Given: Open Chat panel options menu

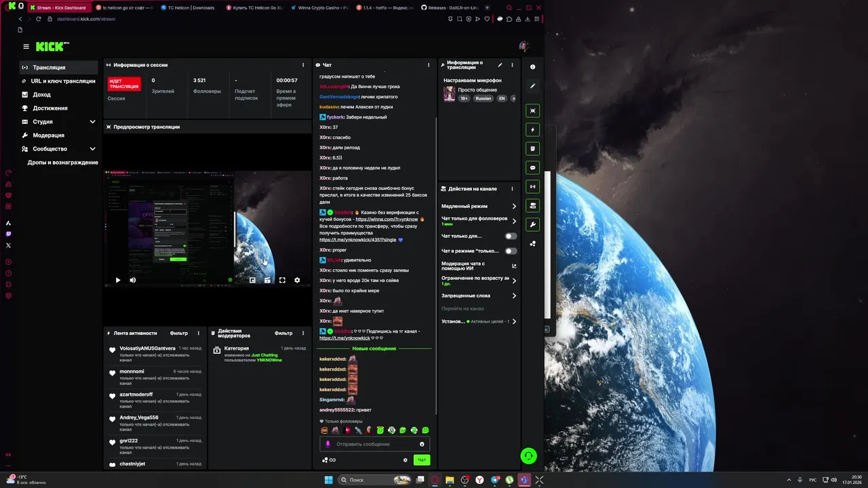Looking at the screenshot, I should click(429, 65).
